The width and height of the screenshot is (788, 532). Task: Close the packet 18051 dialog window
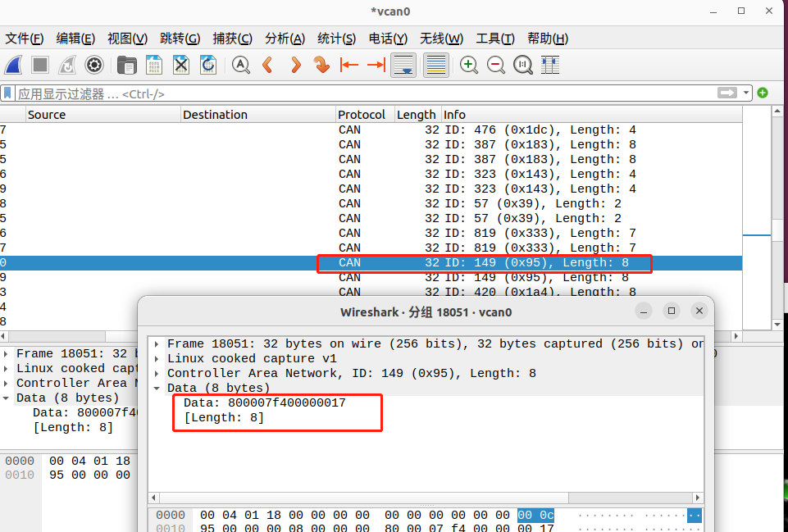[699, 311]
